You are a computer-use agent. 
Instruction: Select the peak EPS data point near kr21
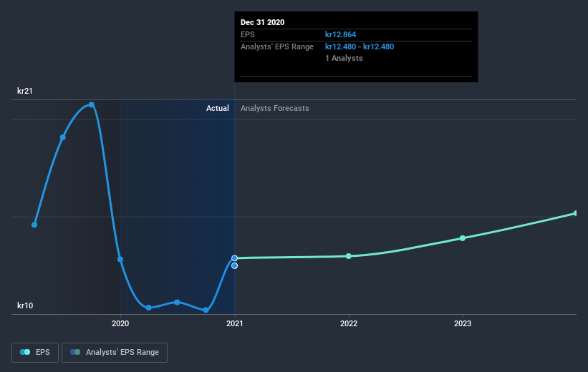coord(92,104)
